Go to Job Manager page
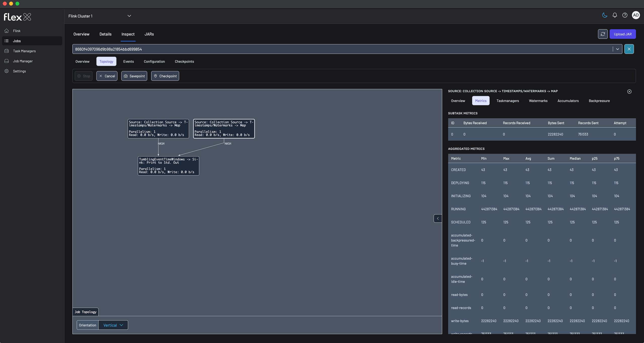The image size is (644, 343). point(23,61)
